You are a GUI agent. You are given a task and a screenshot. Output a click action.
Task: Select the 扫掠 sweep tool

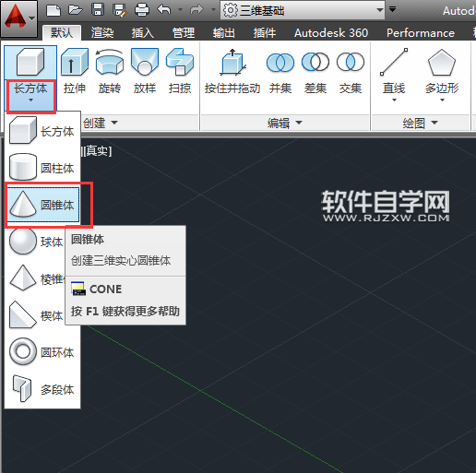180,71
